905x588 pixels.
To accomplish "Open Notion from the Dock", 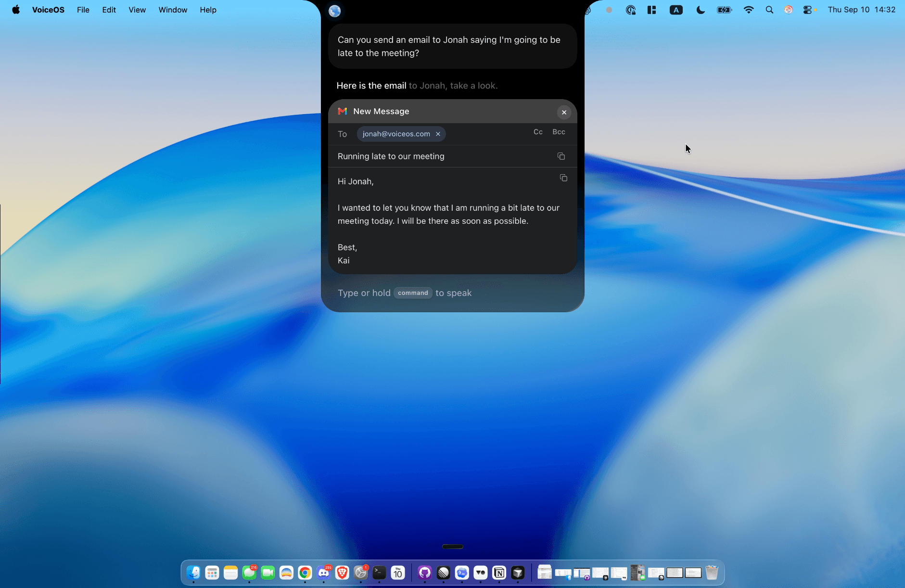I will click(499, 573).
